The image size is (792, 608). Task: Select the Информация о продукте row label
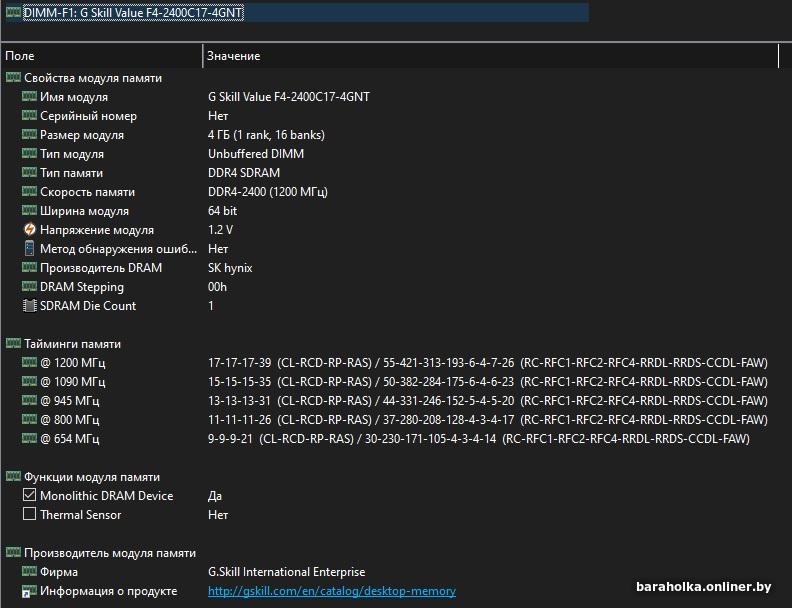coord(109,591)
